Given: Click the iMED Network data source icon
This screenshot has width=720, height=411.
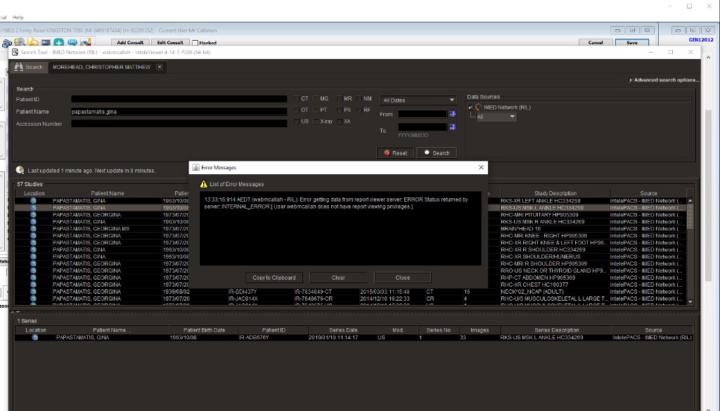Looking at the screenshot, I should pos(478,107).
